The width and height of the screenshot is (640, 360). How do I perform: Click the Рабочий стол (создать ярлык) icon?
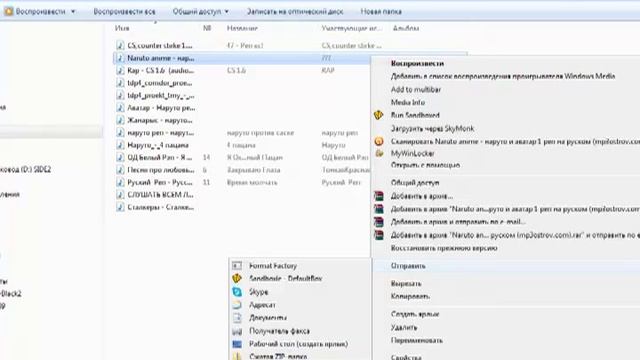pos(237,344)
